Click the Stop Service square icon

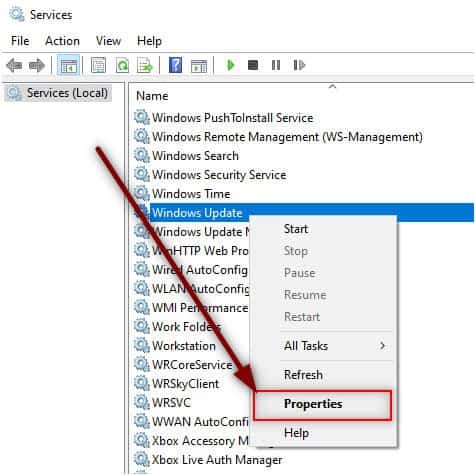(x=253, y=65)
